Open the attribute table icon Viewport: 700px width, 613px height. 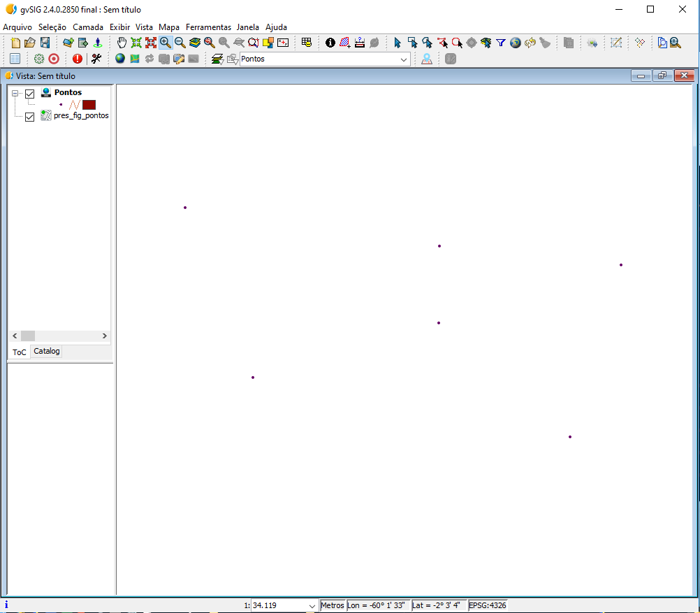(306, 43)
